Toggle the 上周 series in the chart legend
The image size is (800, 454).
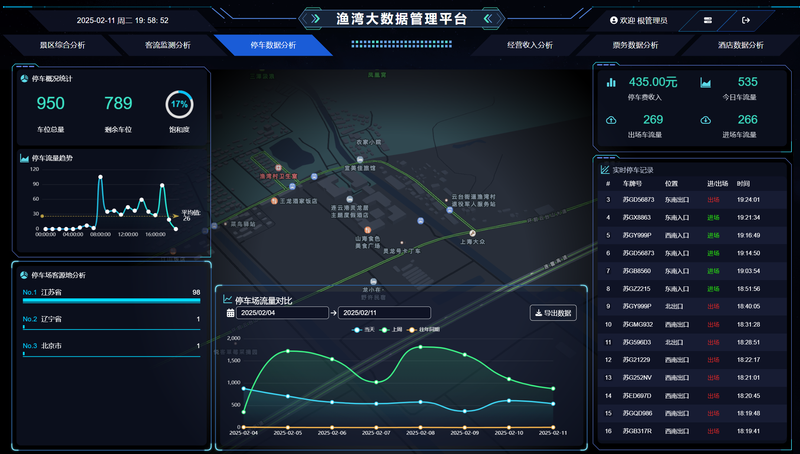click(391, 330)
